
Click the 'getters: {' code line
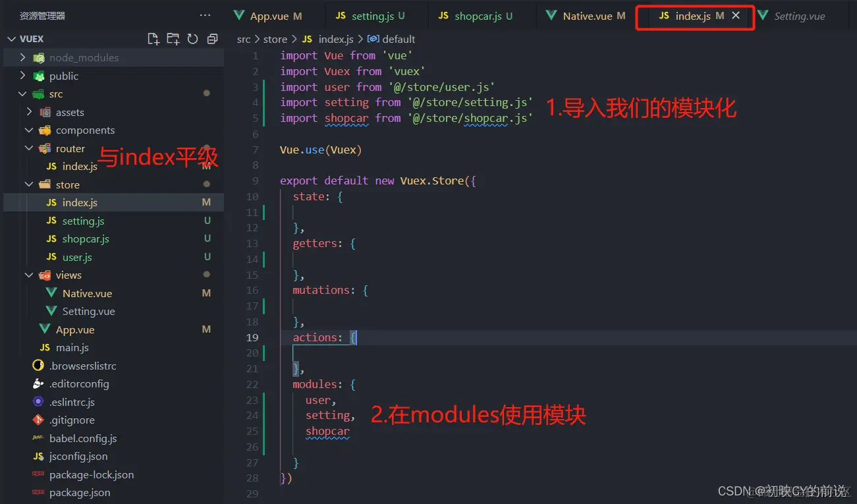324,243
